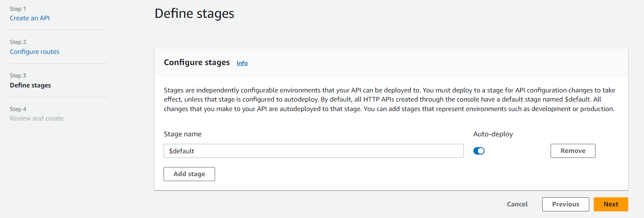Cancel the API creation wizard
Screen dimensions: 644x218
pyautogui.click(x=517, y=204)
